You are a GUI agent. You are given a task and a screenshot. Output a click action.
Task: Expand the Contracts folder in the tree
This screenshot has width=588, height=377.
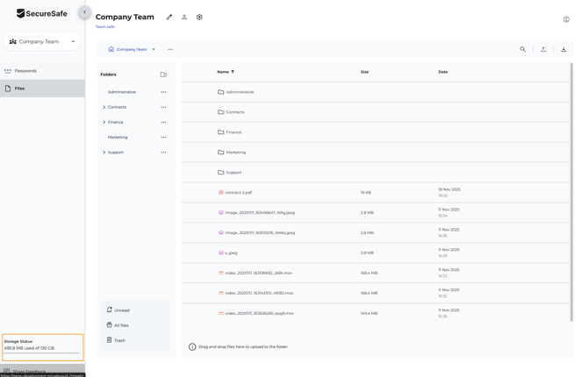[104, 107]
